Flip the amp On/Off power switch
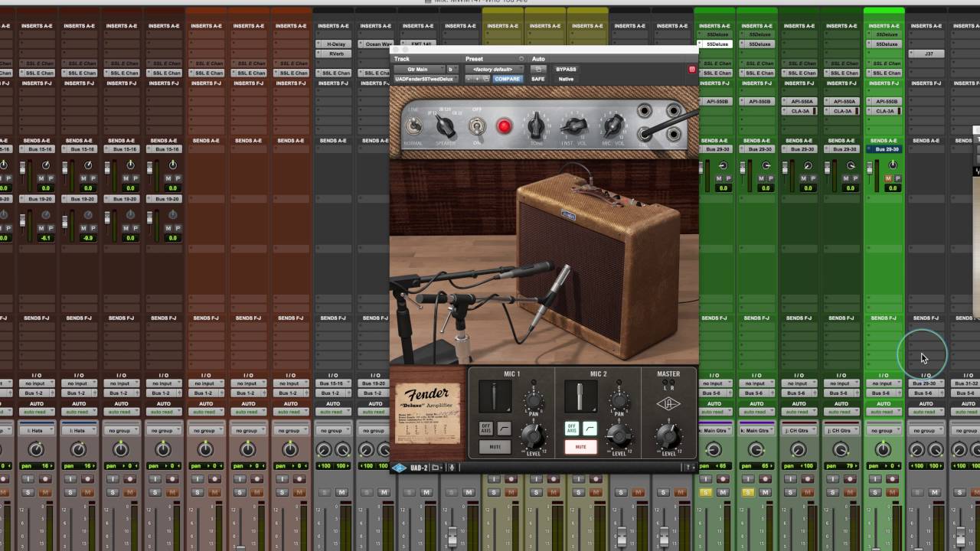This screenshot has height=551, width=980. tap(476, 126)
